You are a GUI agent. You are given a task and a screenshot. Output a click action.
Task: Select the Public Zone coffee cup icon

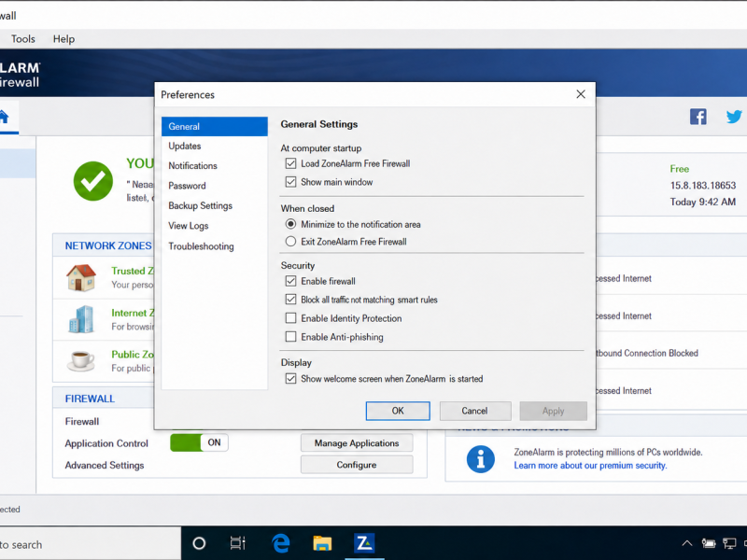click(x=81, y=360)
